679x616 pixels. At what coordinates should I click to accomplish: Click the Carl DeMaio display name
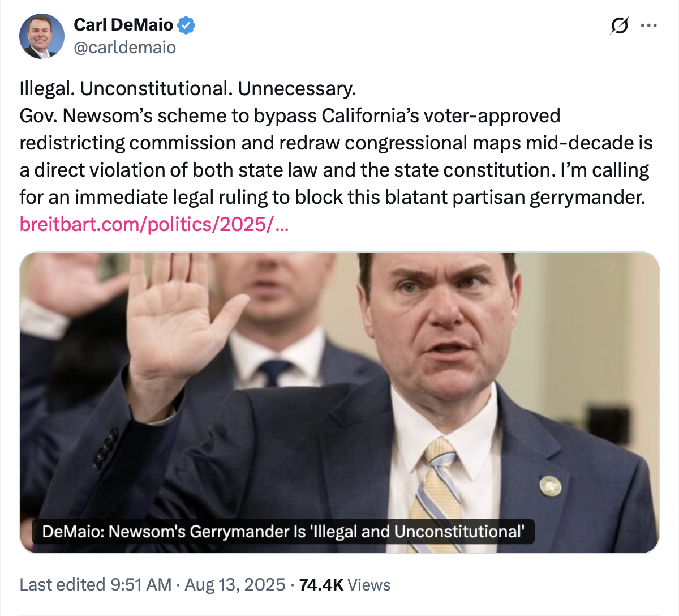click(123, 25)
